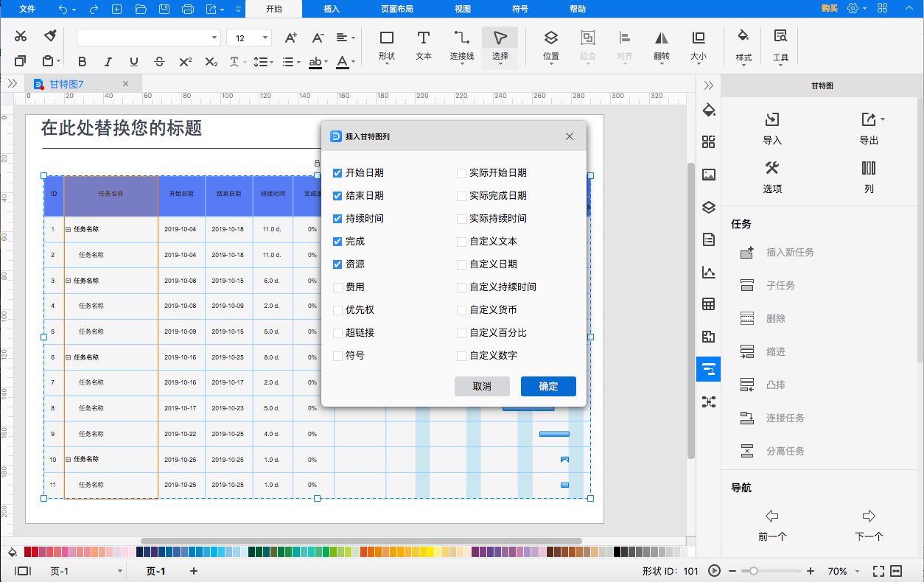Open the image panel in sidebar
The width and height of the screenshot is (924, 582).
(709, 175)
